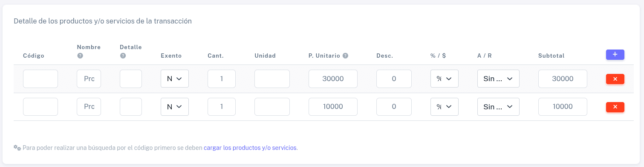This screenshot has width=644, height=167.
Task: Open the % / $ dropdown in 10000 row
Action: coord(445,107)
